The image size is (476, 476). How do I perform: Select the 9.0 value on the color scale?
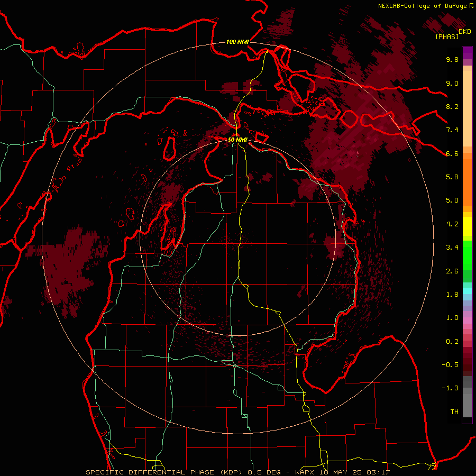click(x=452, y=83)
